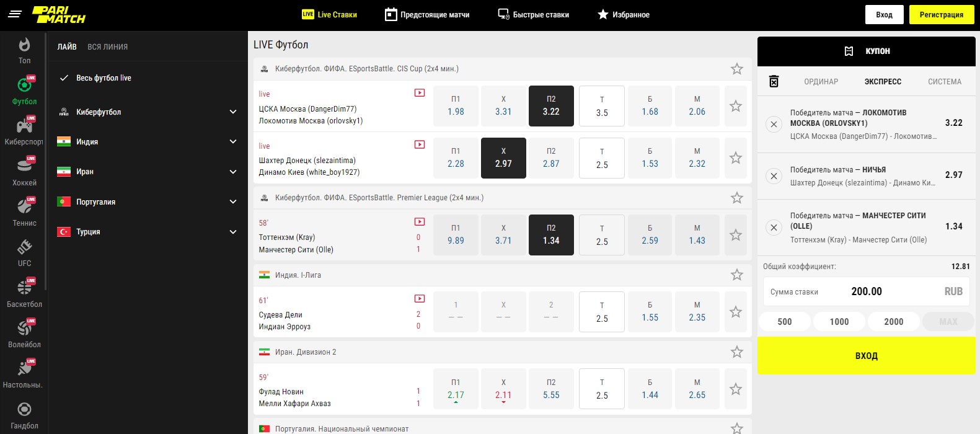This screenshot has width=980, height=434.
Task: Open total selector for Судева Дели match
Action: pyautogui.click(x=602, y=312)
